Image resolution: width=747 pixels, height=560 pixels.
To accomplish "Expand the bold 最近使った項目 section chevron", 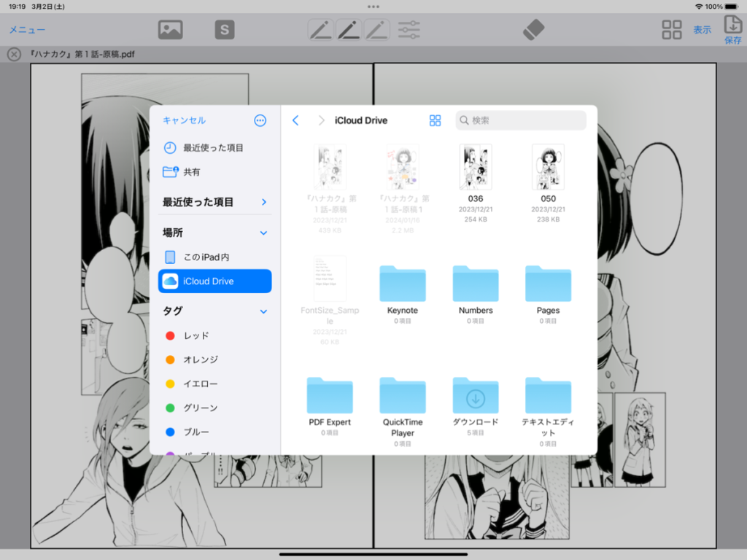I will (264, 202).
